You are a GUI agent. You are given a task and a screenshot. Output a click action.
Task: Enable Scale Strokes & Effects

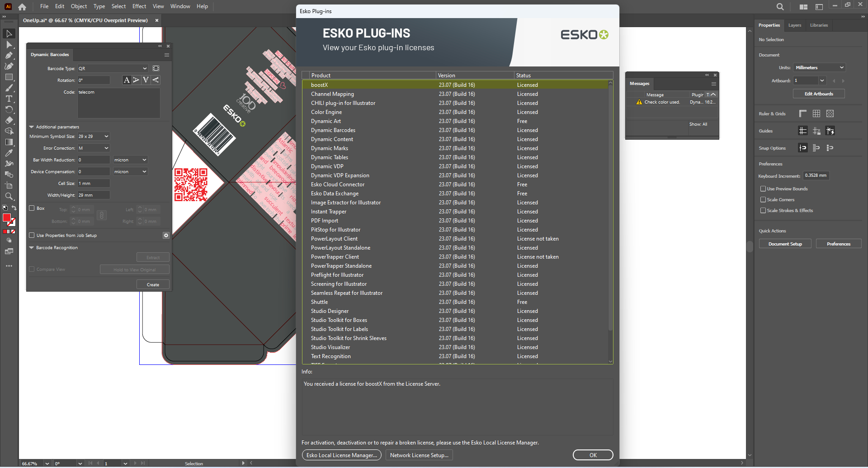(763, 211)
